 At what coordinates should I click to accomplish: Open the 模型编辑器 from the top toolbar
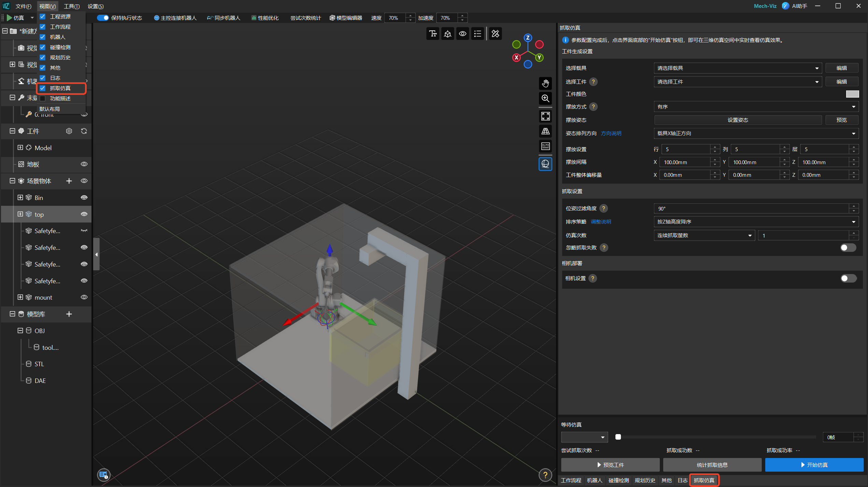click(346, 18)
